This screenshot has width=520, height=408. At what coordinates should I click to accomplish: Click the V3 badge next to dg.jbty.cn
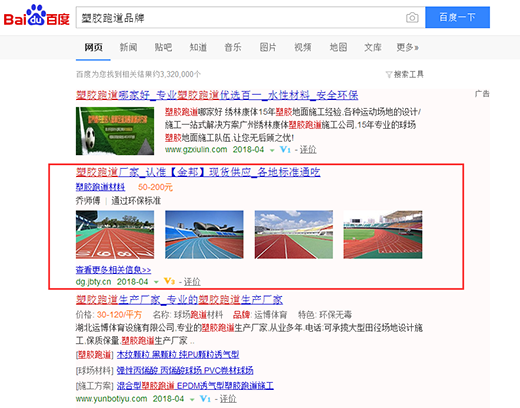tap(169, 281)
